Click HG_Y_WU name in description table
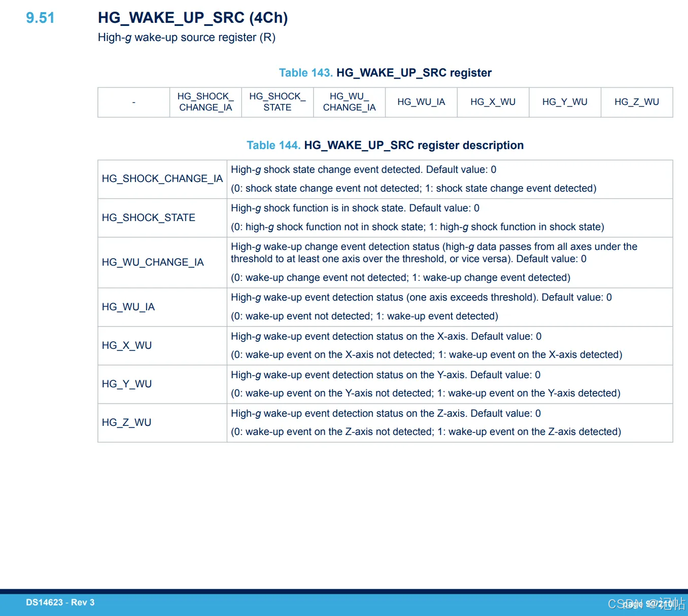Image resolution: width=688 pixels, height=616 pixels. coord(127,384)
